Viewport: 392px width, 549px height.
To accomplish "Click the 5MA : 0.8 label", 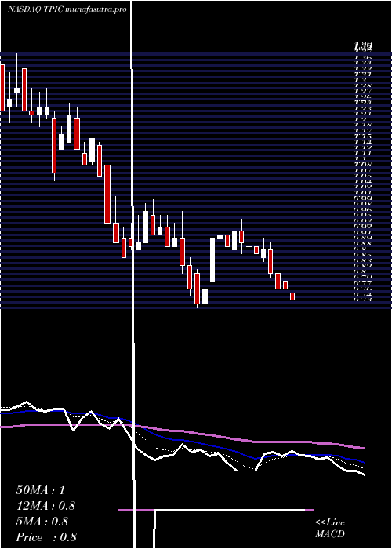I will [42, 522].
